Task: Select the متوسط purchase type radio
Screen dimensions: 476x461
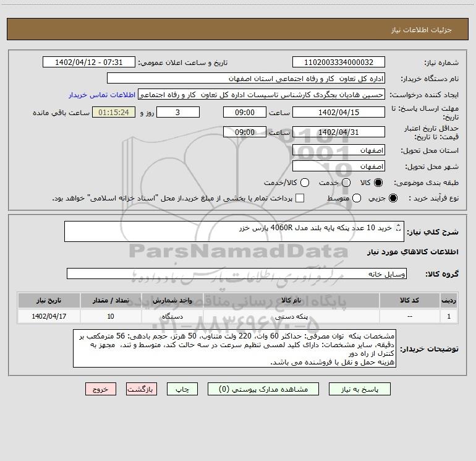Action: coord(357,198)
